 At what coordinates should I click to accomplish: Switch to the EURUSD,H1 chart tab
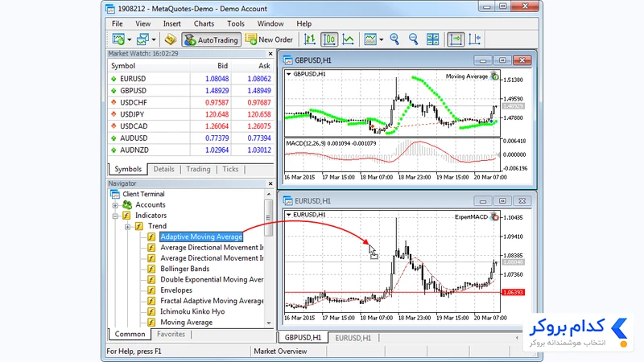click(353, 338)
